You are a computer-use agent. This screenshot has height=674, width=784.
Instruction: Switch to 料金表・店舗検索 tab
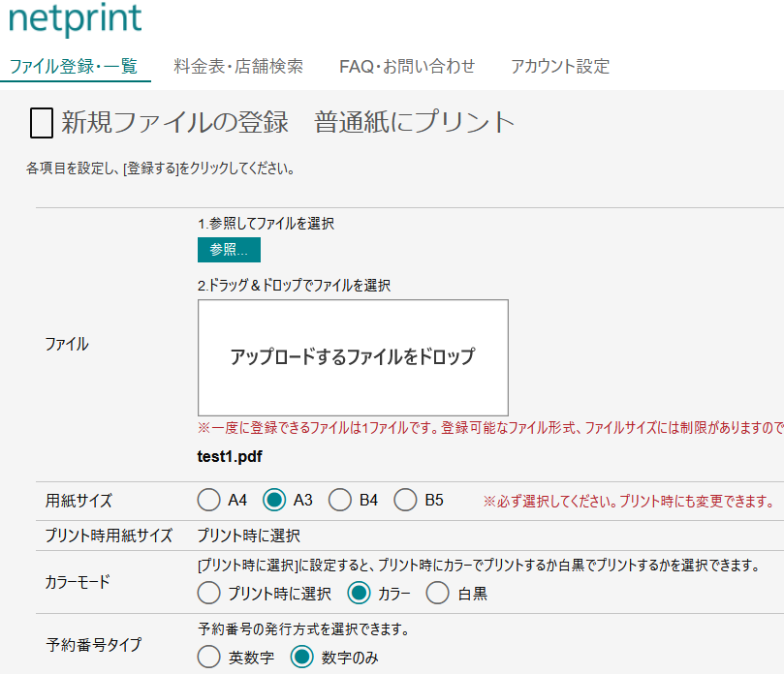238,66
